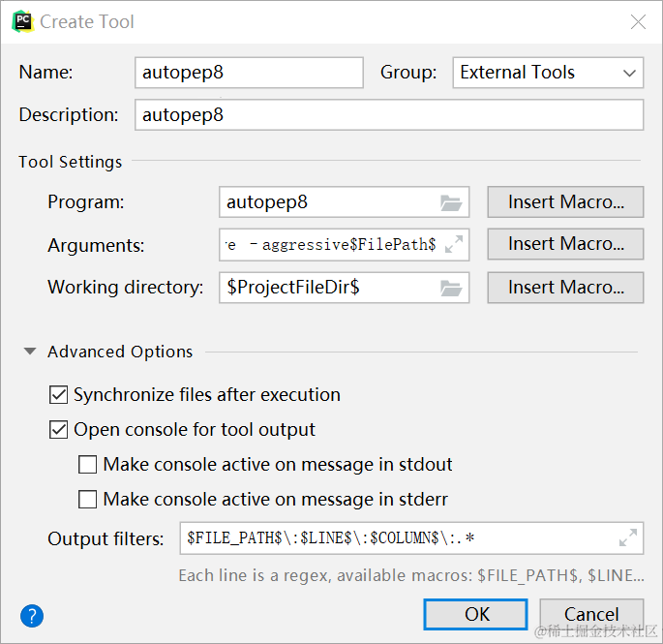
Task: Focus the Description input field
Action: coord(389,114)
